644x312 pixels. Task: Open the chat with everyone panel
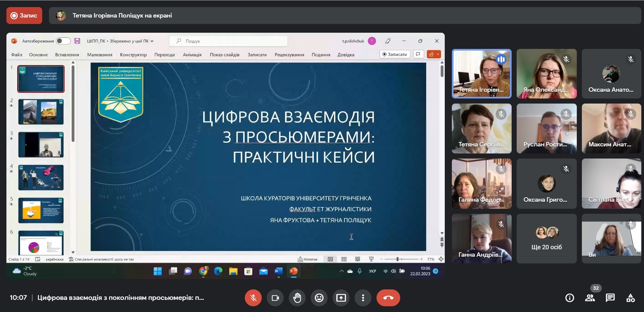(x=610, y=298)
